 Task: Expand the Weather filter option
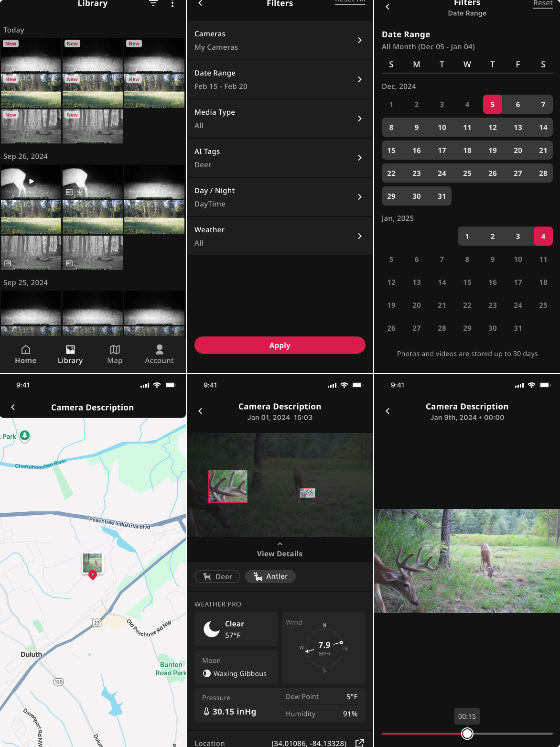pos(280,236)
